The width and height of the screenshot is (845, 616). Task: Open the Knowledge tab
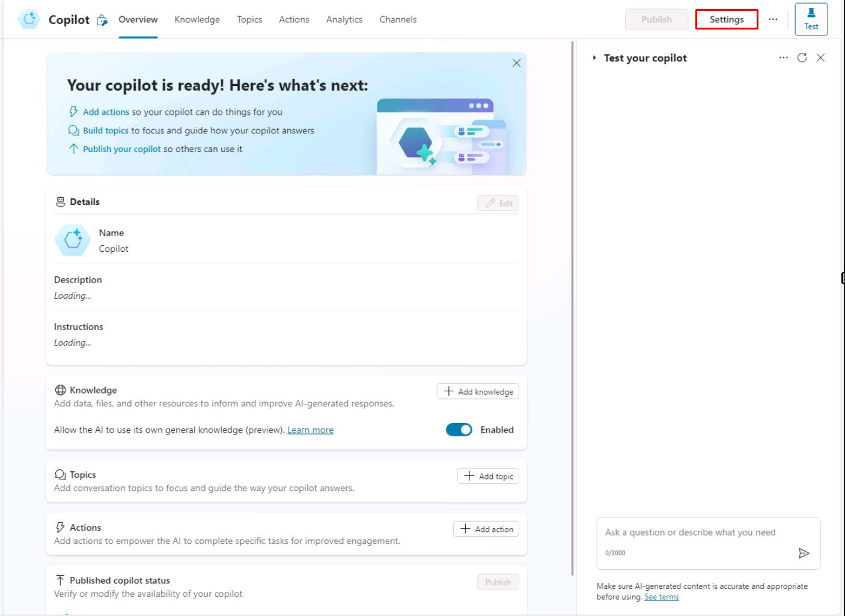pos(197,19)
